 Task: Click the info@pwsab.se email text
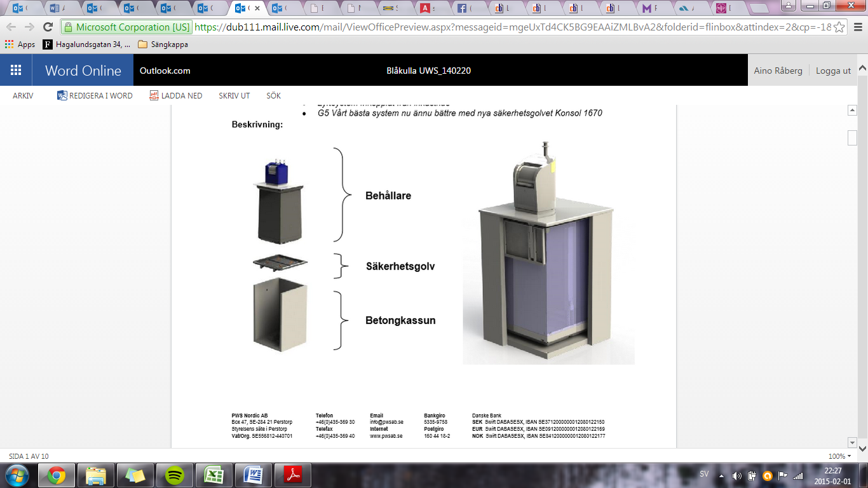387,422
